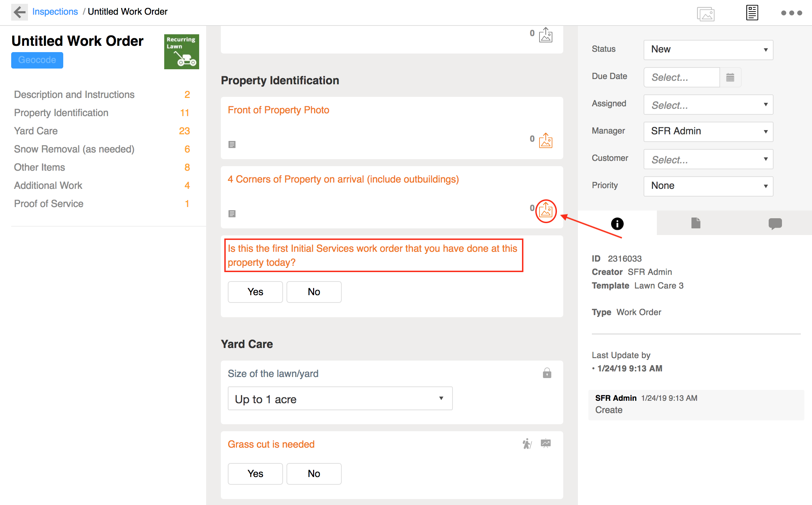
Task: Switch to the documents tab
Action: [x=696, y=223]
